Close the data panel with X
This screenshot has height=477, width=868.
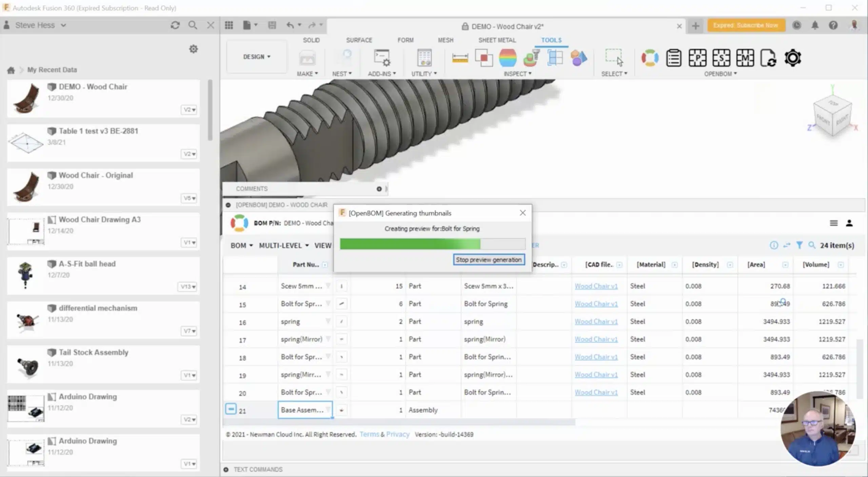[211, 25]
